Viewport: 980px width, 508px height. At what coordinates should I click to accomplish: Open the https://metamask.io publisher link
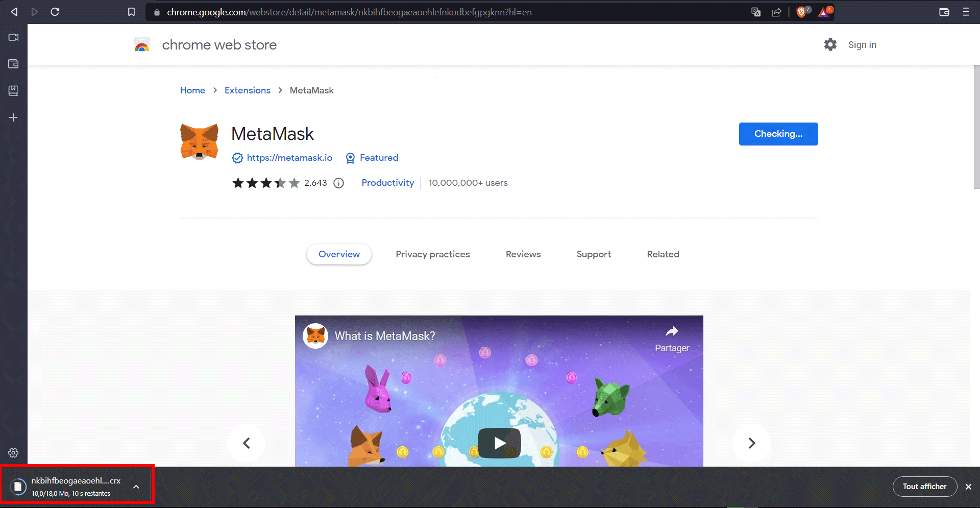pos(289,158)
